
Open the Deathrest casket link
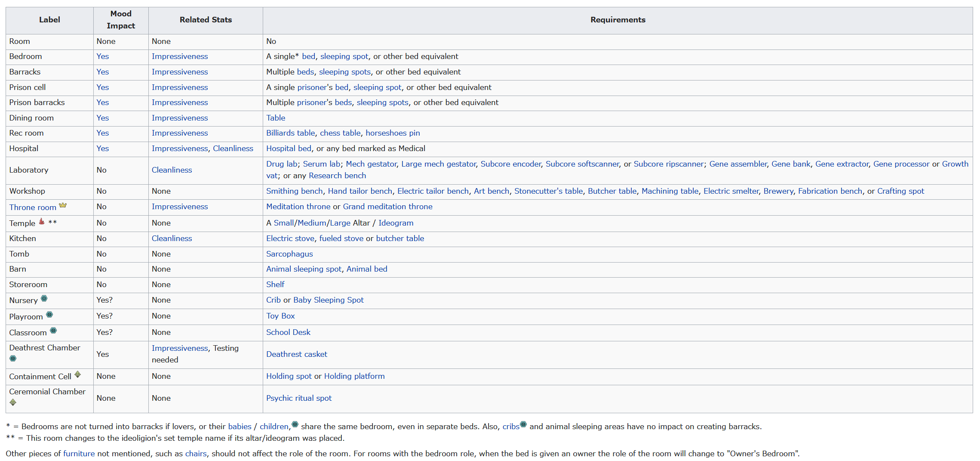click(x=297, y=354)
